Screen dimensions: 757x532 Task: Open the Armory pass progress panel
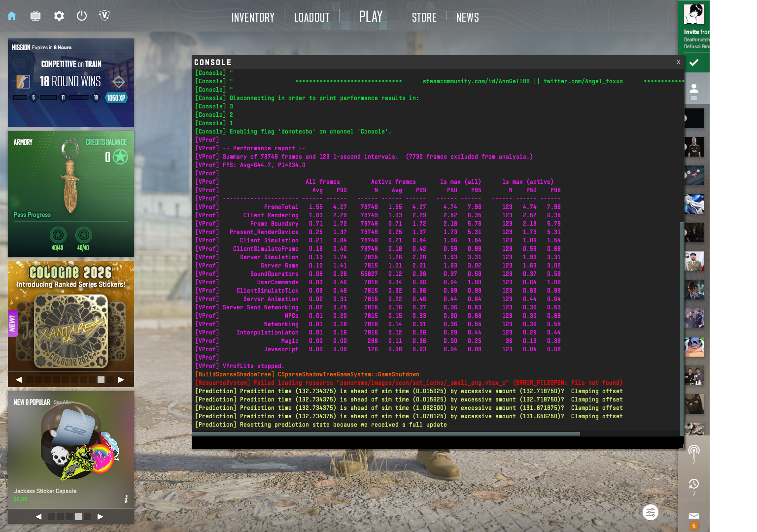[71, 194]
